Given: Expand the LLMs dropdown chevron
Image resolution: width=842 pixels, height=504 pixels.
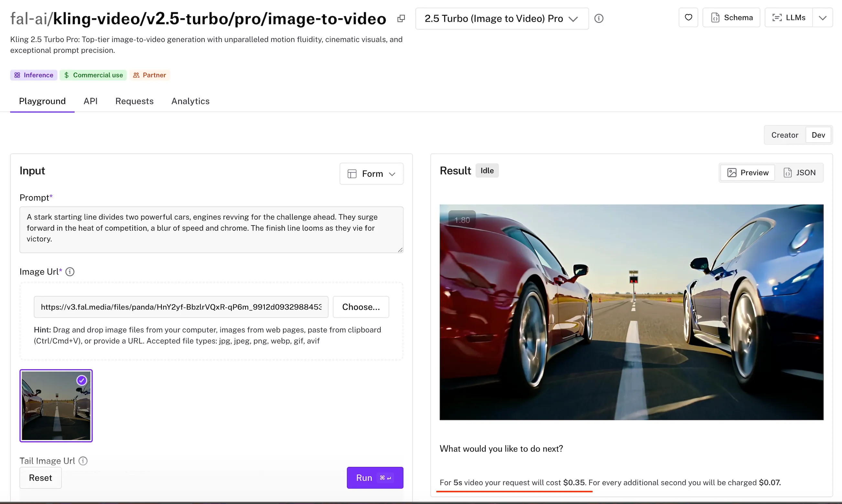Looking at the screenshot, I should pos(823,17).
